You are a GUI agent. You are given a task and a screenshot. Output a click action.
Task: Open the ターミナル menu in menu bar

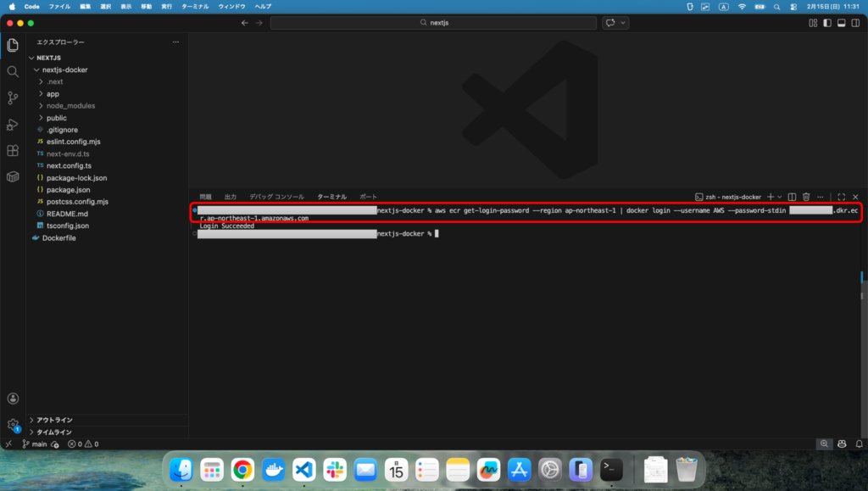pyautogui.click(x=195, y=6)
